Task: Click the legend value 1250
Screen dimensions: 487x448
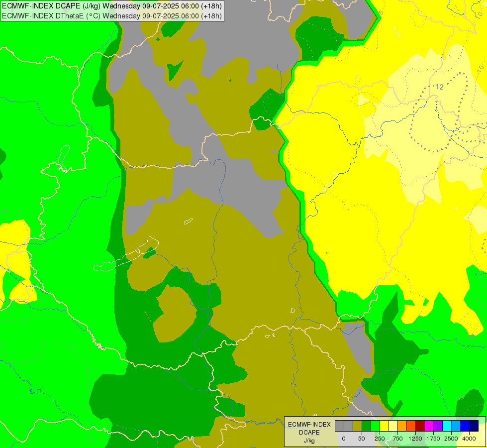Action: click(415, 439)
